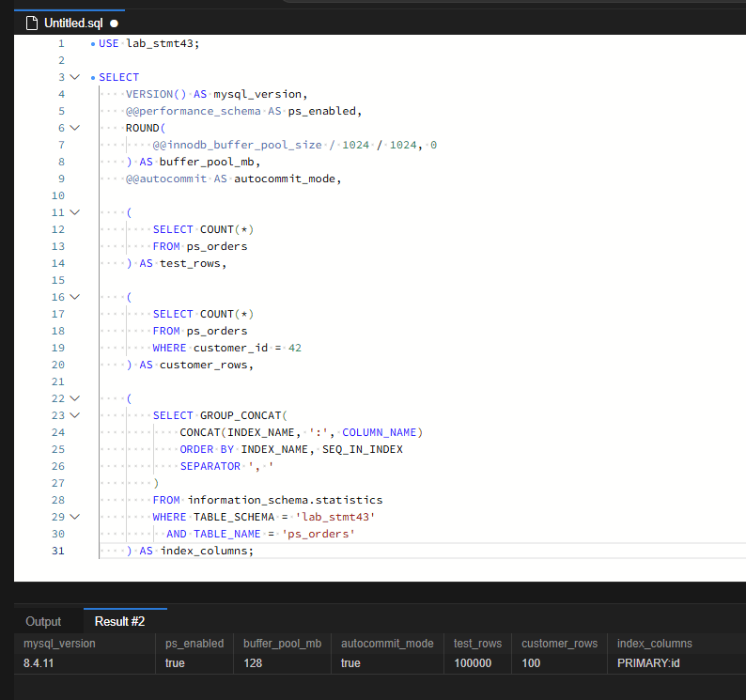The height and width of the screenshot is (700, 746).
Task: Collapse the GROUP_CONCAT block at line 23
Action: 75,415
